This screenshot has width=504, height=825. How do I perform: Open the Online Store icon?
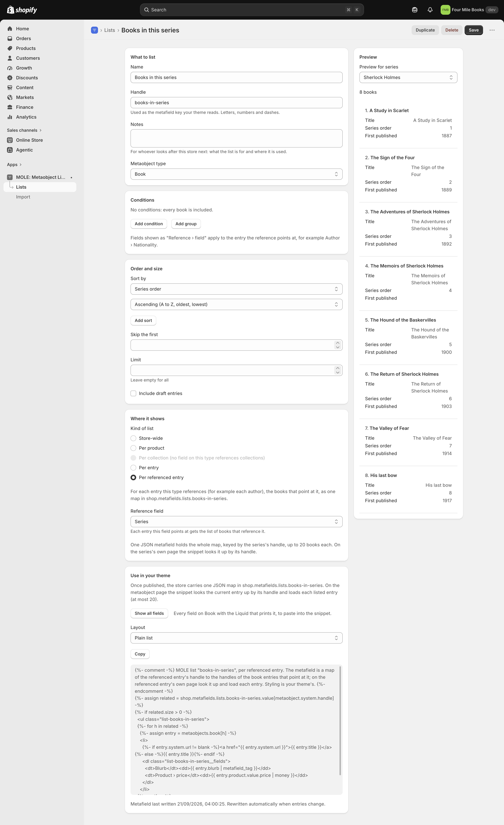pyautogui.click(x=10, y=140)
